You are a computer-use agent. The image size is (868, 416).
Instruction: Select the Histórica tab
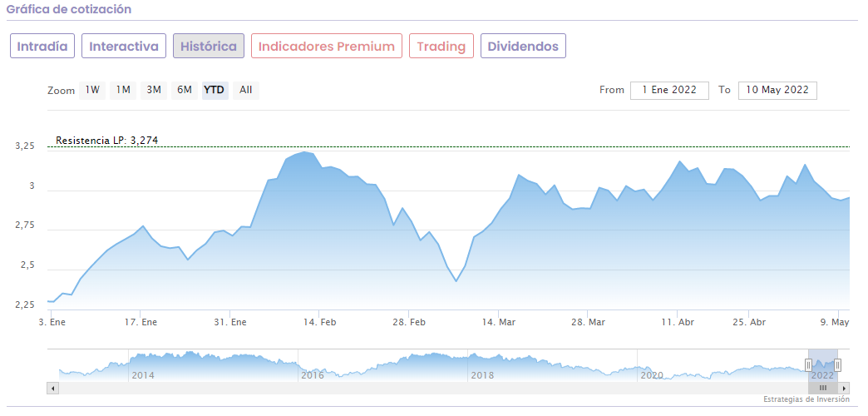(x=209, y=47)
